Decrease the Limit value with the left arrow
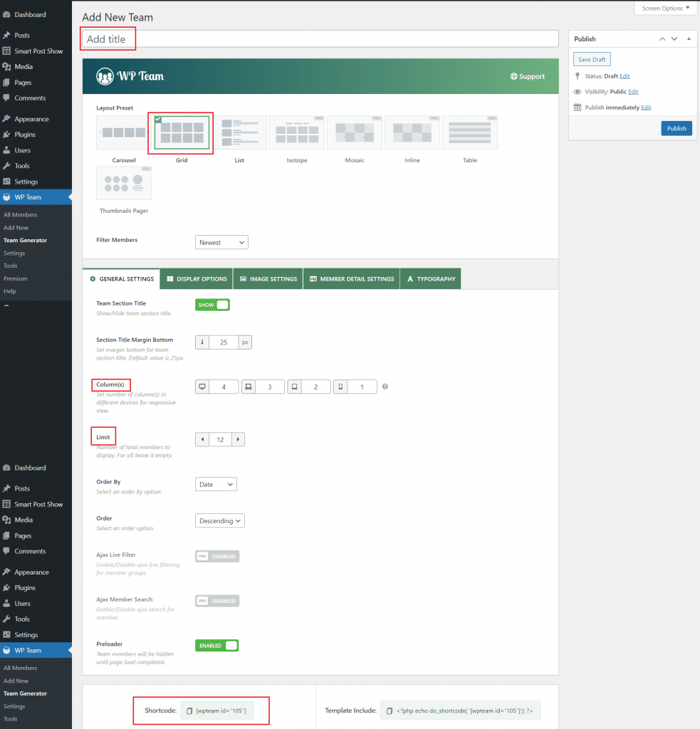The image size is (700, 729). pyautogui.click(x=202, y=439)
